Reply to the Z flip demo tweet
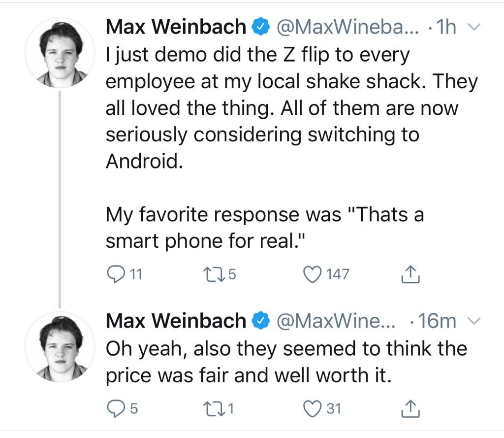 115,274
